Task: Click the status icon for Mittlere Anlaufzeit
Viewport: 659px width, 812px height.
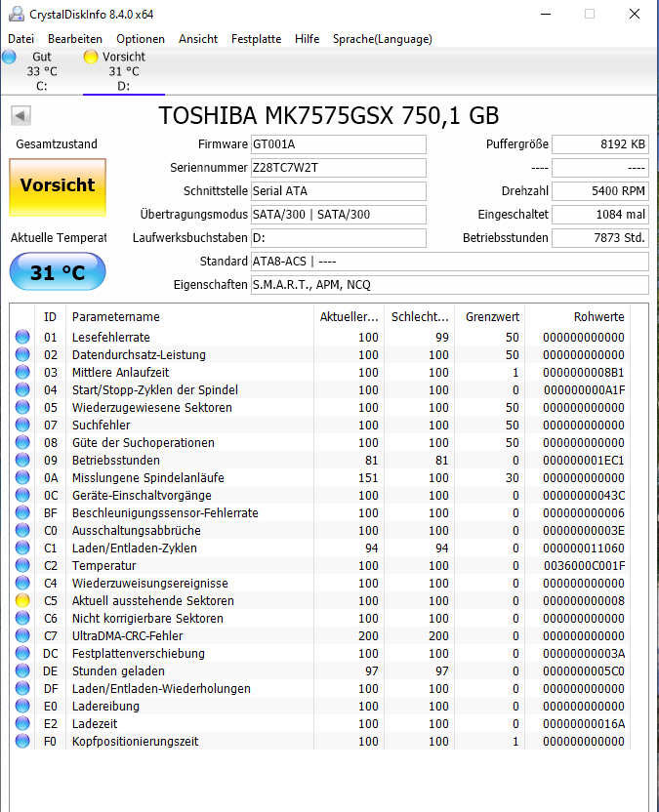Action: pos(22,373)
